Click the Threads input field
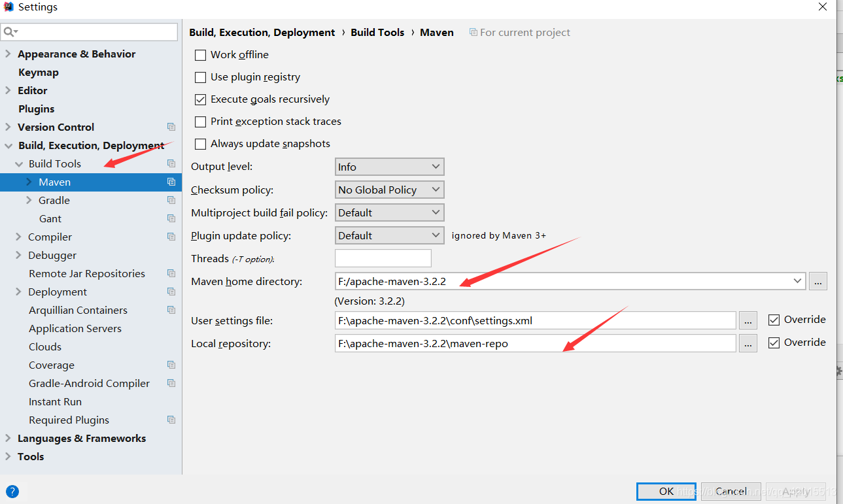Viewport: 843px width, 504px height. [383, 258]
